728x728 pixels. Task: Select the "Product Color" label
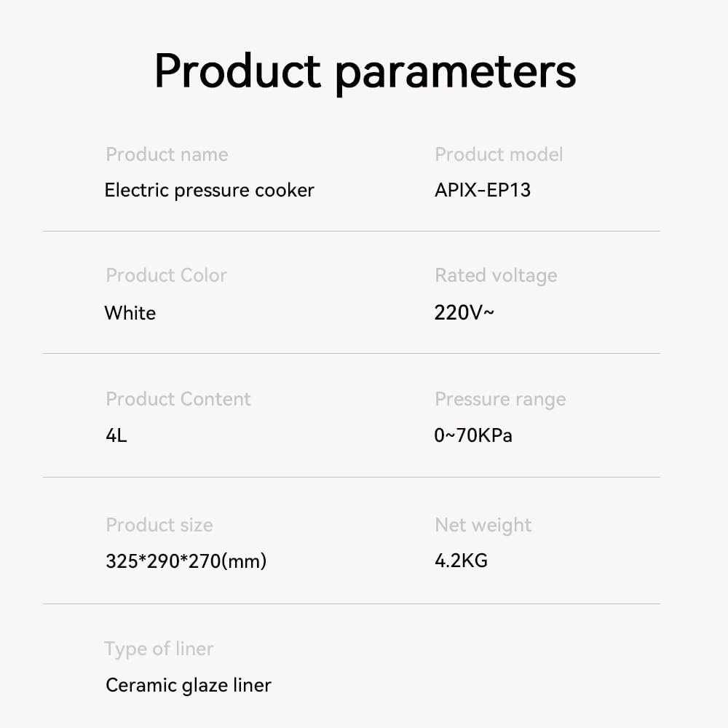[166, 275]
